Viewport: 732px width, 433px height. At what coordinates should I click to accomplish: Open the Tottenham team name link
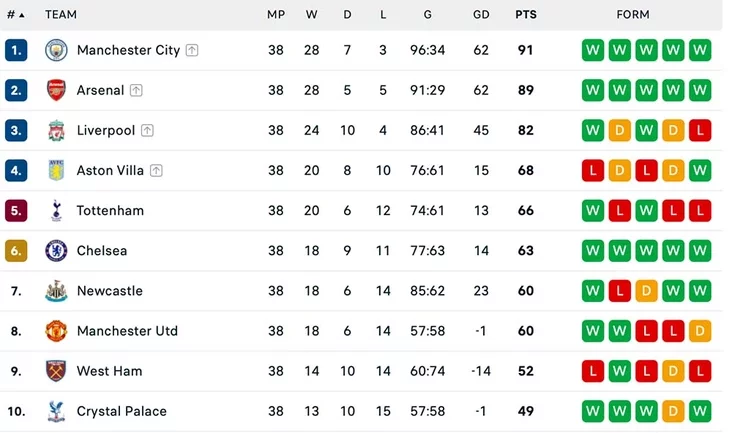coord(110,210)
